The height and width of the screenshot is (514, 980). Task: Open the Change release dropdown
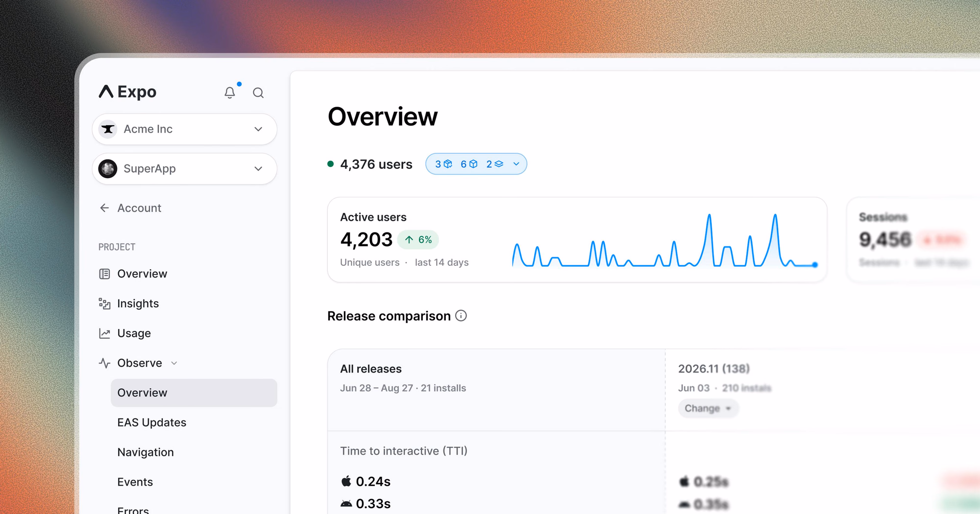[708, 408]
